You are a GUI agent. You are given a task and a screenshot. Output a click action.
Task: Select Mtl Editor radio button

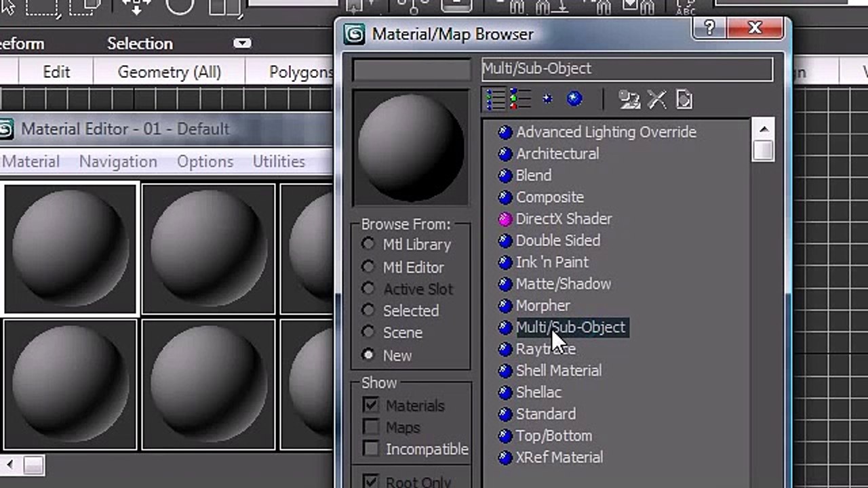point(368,267)
